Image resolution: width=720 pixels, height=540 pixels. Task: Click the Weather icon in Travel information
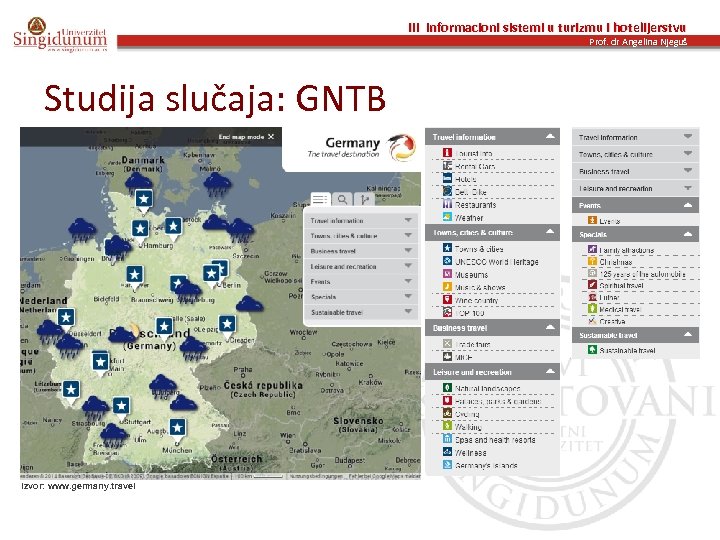coord(447,217)
